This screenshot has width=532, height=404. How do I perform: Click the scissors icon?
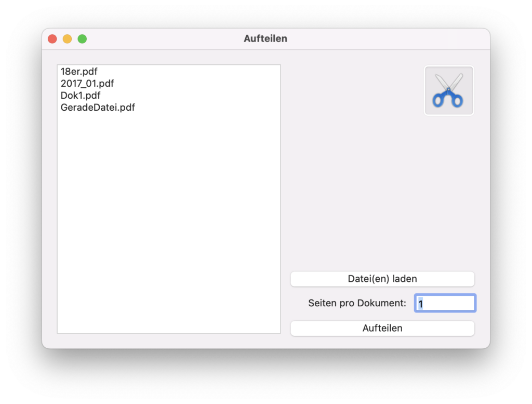[448, 90]
